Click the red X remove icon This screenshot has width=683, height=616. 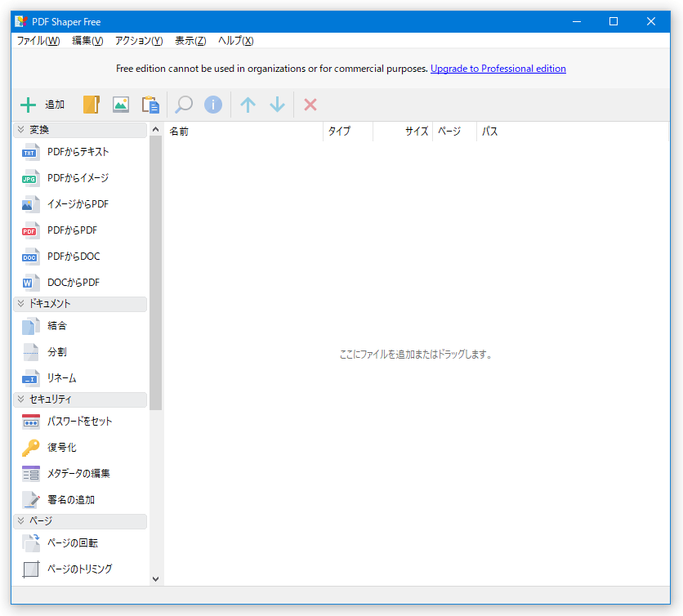[310, 105]
